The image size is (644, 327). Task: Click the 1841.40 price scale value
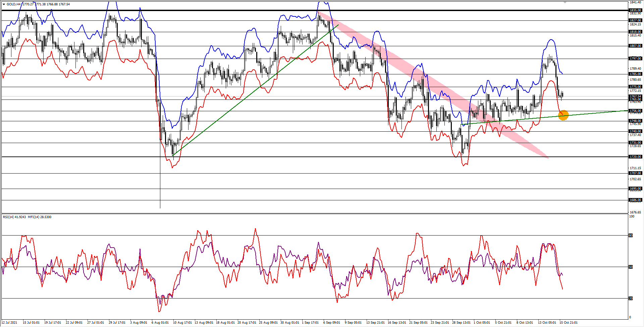pos(635,2)
